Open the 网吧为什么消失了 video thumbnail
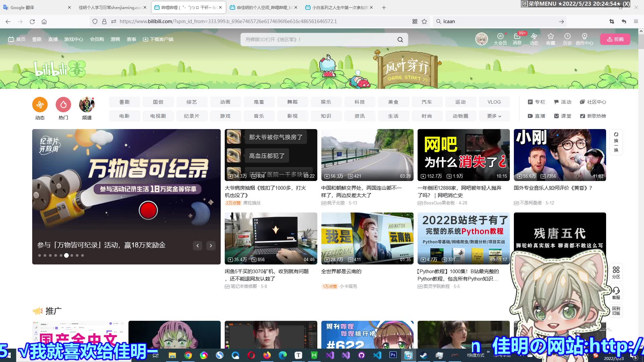Screen dimensions: 644x362 pos(464,155)
